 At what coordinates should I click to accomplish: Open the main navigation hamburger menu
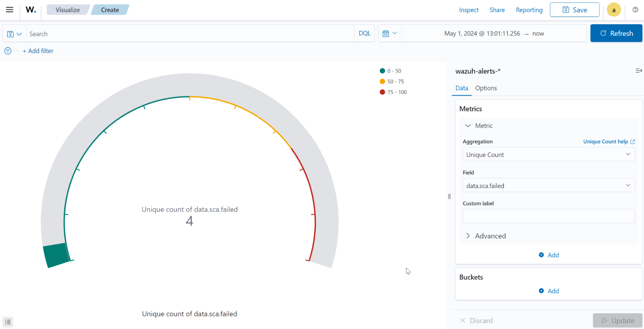9,10
